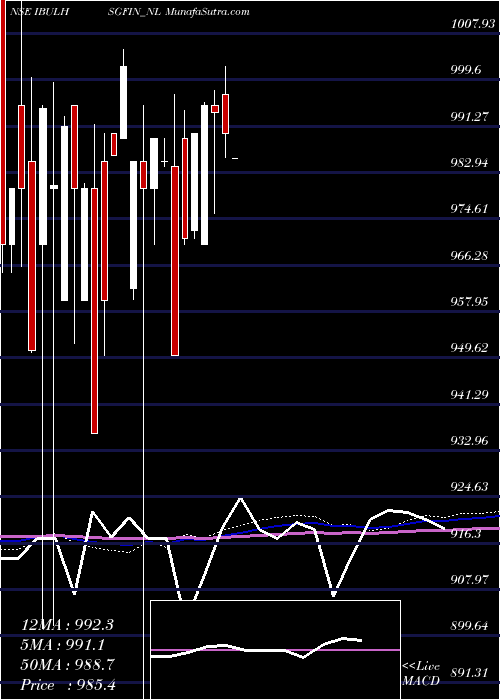This screenshot has width=500, height=700.
Task: Click the 12MA : 992.3 reading
Action: click(67, 625)
